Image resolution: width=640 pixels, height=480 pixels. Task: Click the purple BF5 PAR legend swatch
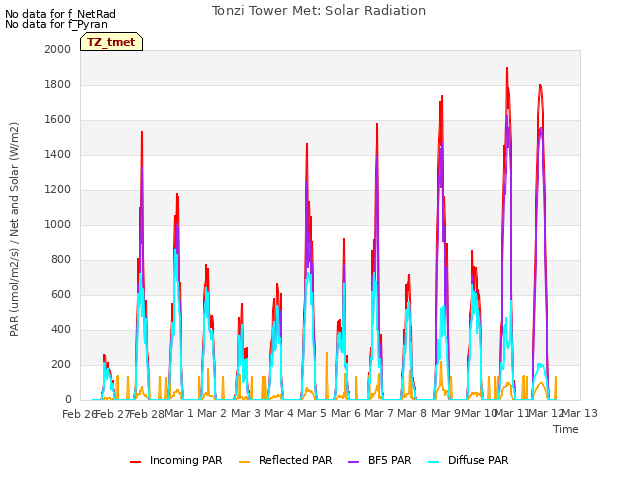pyautogui.click(x=353, y=461)
